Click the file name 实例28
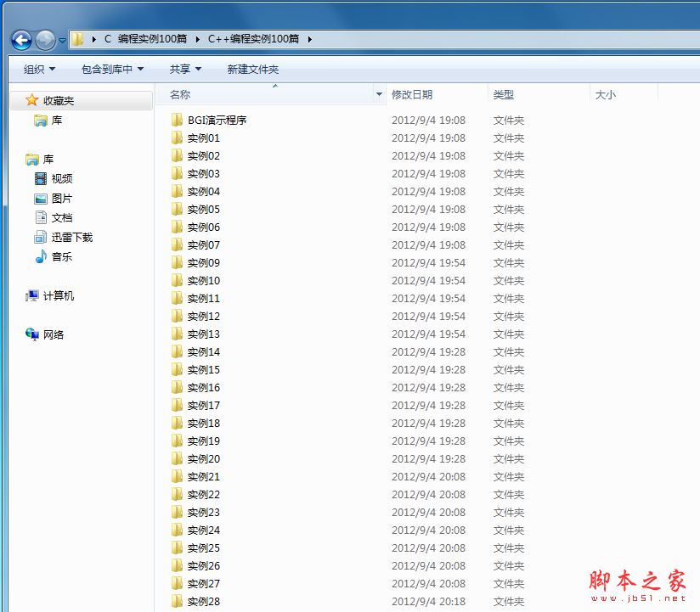The width and height of the screenshot is (700, 612). click(x=204, y=602)
